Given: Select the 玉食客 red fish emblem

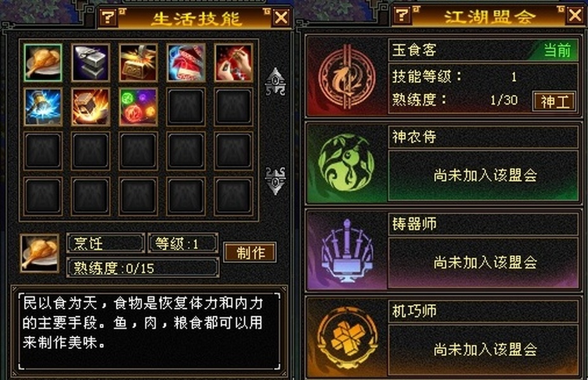Looking at the screenshot, I should [x=347, y=77].
